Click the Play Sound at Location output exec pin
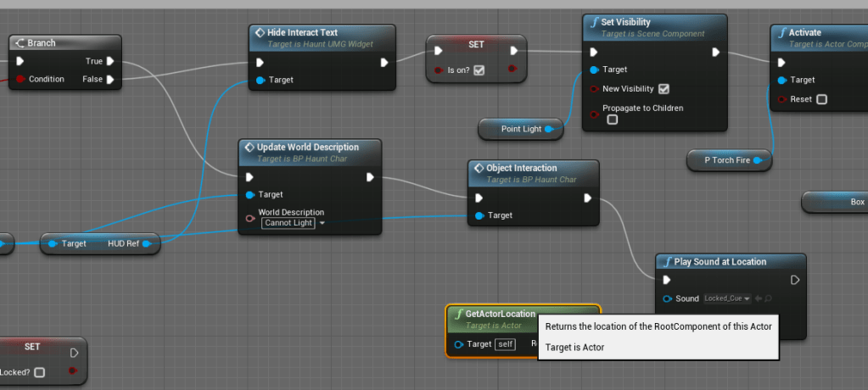Image resolution: width=868 pixels, height=390 pixels. (794, 280)
